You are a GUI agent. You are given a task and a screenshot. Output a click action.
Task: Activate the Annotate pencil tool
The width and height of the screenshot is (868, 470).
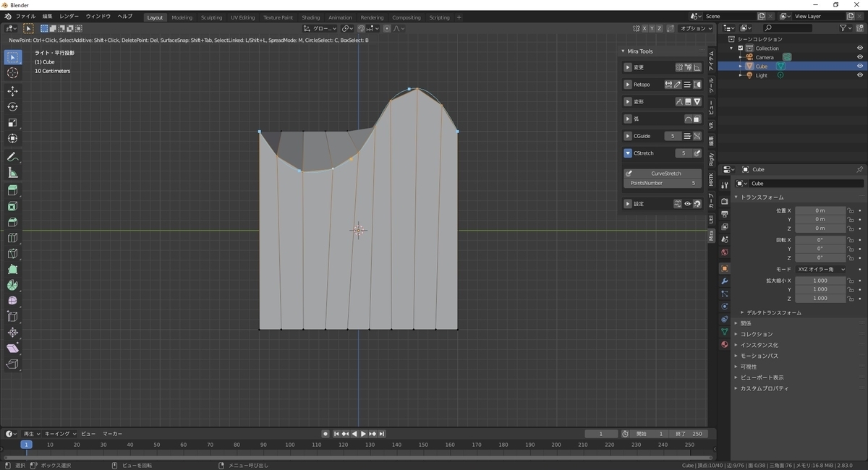point(12,157)
